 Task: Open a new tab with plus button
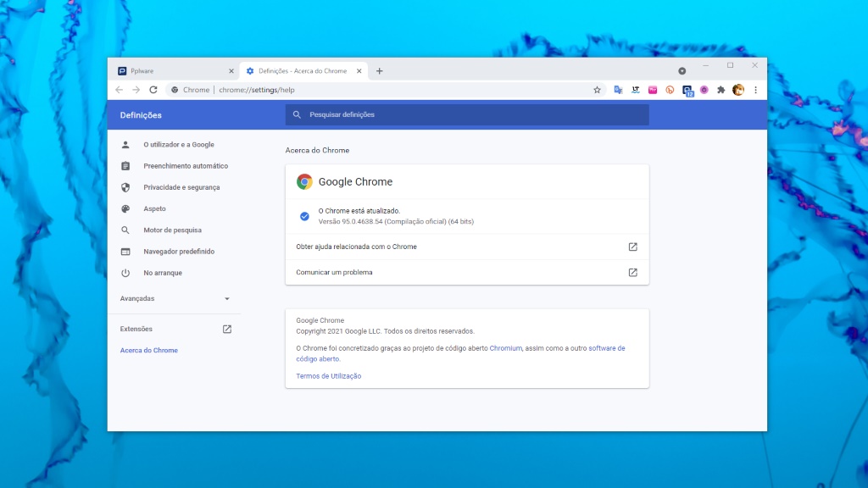pyautogui.click(x=379, y=71)
